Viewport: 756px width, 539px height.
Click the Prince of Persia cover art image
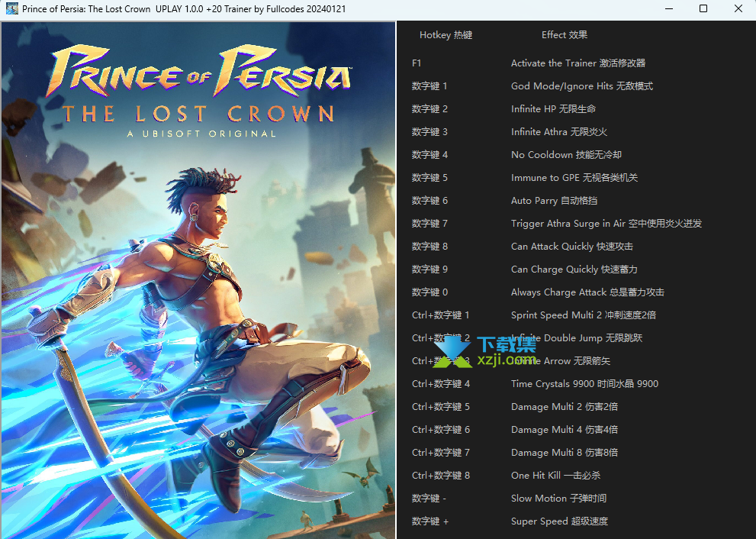click(x=198, y=280)
